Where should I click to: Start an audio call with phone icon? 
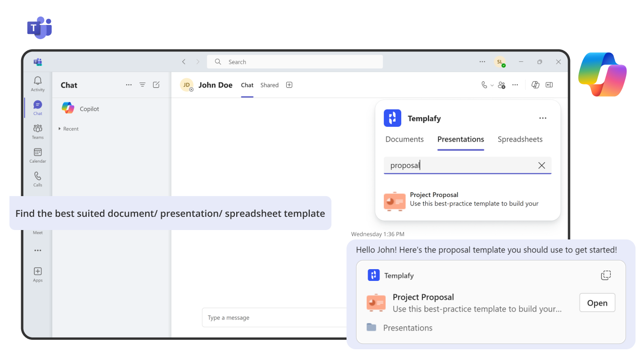click(484, 85)
